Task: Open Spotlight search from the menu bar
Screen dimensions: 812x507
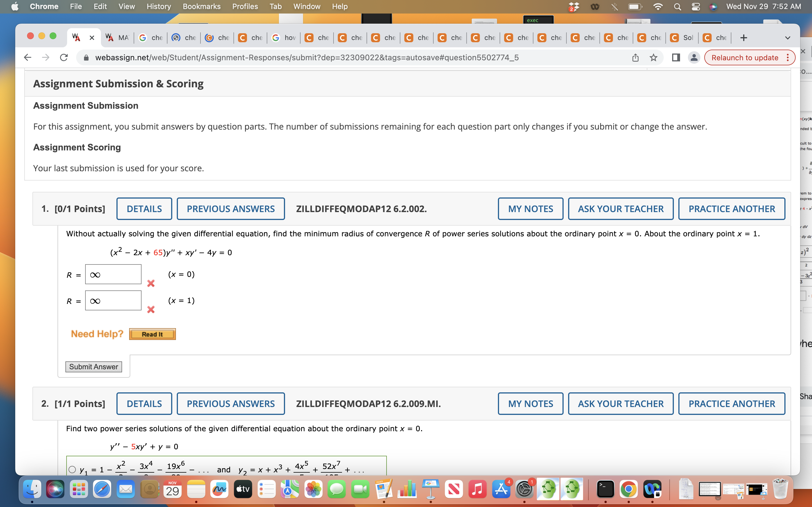Action: [678, 6]
